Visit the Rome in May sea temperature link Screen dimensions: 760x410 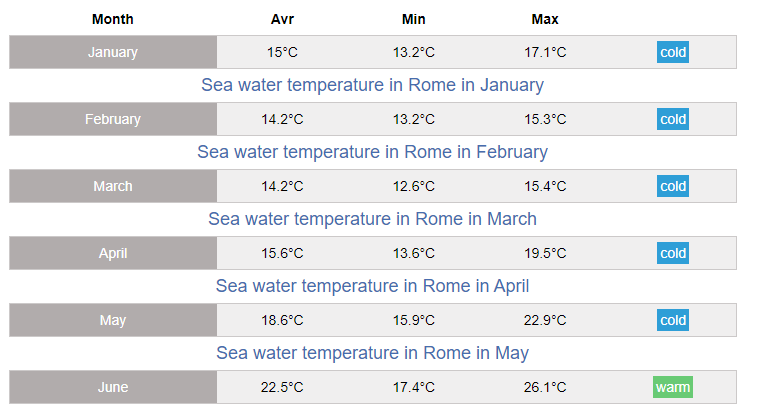pyautogui.click(x=372, y=353)
